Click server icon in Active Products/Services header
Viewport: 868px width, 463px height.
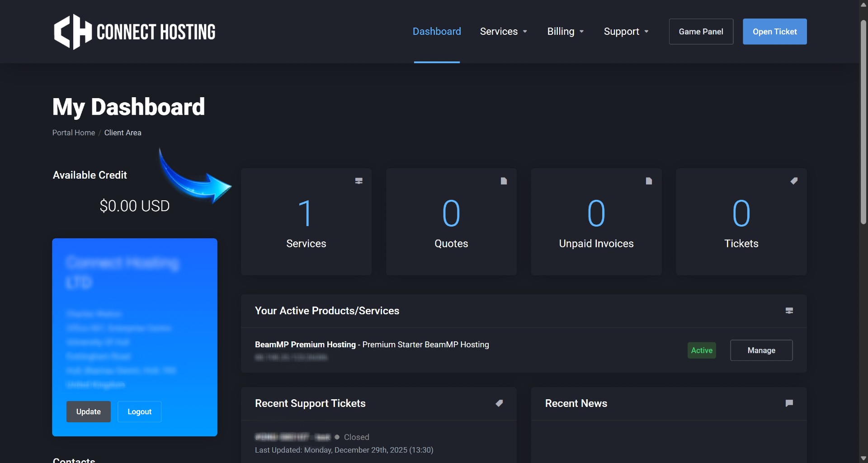[789, 311]
